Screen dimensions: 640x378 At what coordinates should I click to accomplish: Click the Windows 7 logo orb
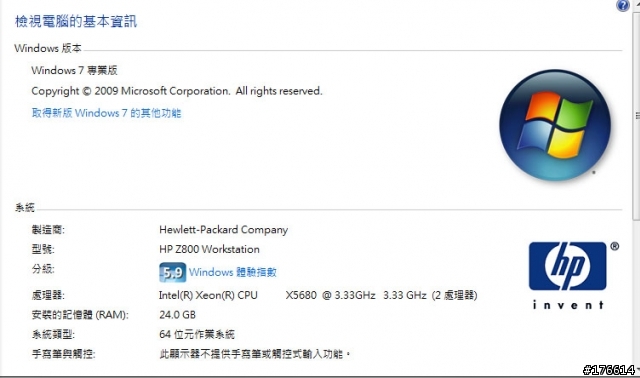point(555,125)
